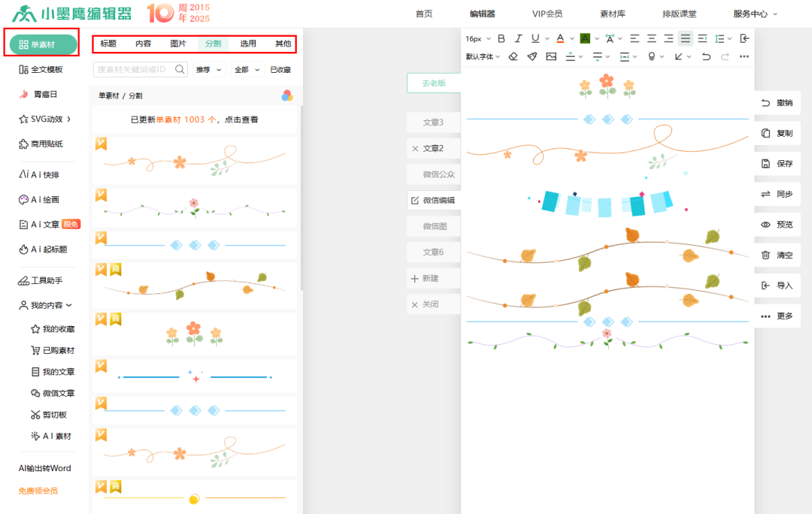Click the 去老版 button
Screen dimensions: 812x514
[x=433, y=83]
